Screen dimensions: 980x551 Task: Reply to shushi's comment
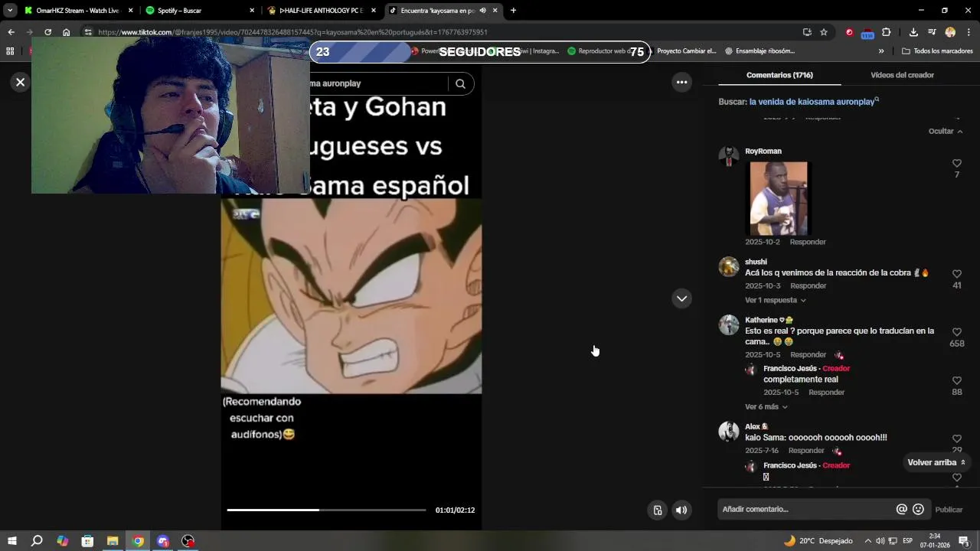(x=808, y=285)
